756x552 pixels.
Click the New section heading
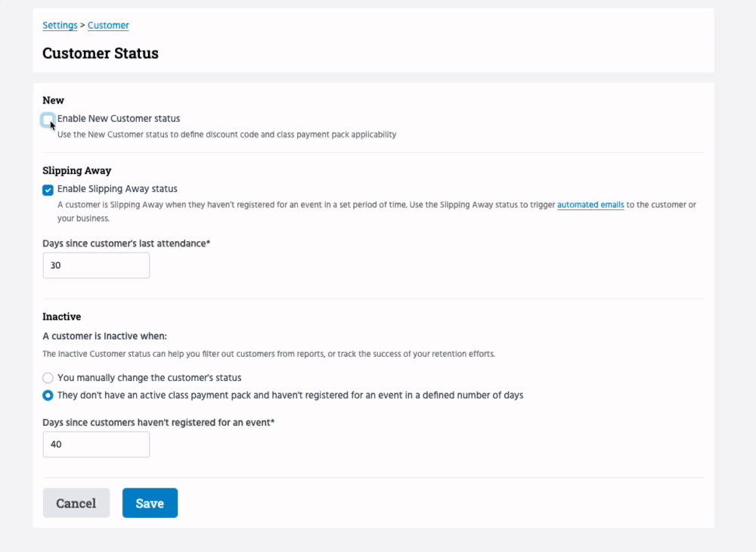point(53,101)
